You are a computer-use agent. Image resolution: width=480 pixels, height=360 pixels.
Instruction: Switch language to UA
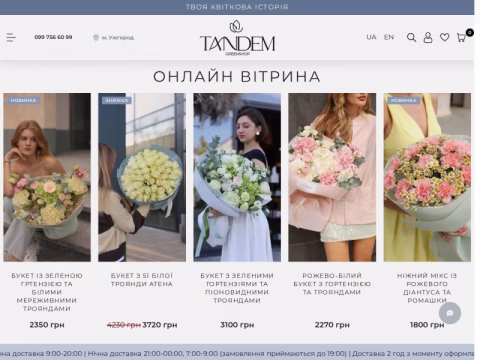[371, 37]
